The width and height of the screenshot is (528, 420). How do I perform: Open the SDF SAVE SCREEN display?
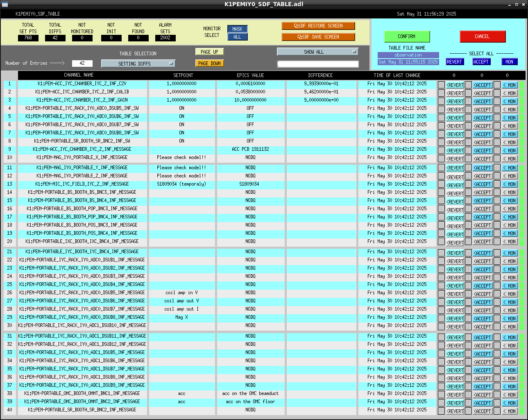318,37
